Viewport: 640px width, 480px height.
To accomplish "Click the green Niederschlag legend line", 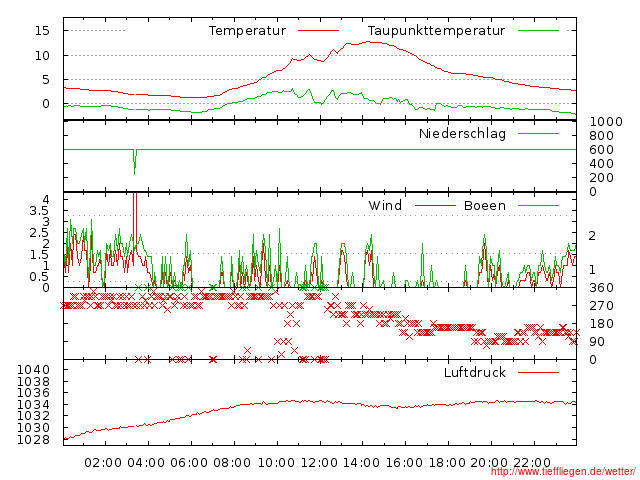I will 538,133.
